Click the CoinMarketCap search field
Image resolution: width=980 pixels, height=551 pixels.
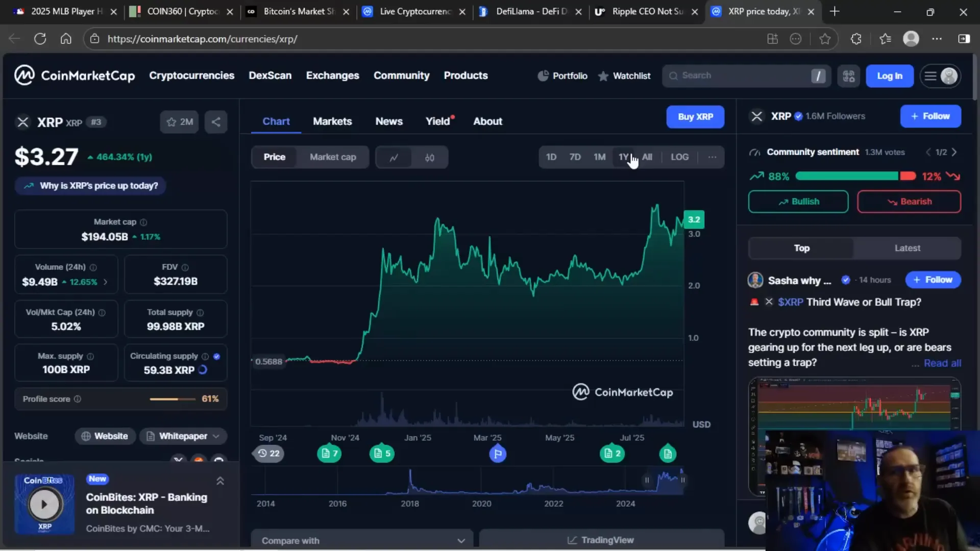pos(746,76)
